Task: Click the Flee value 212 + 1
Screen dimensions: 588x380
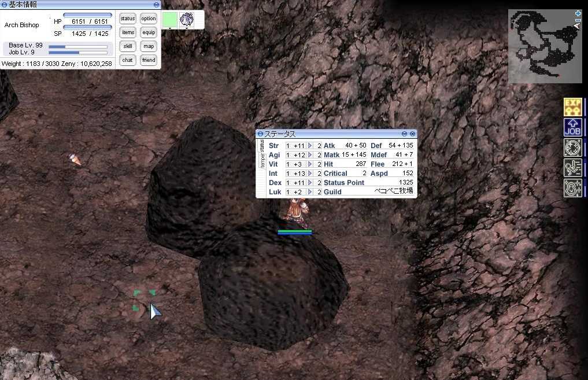Action: pyautogui.click(x=402, y=164)
